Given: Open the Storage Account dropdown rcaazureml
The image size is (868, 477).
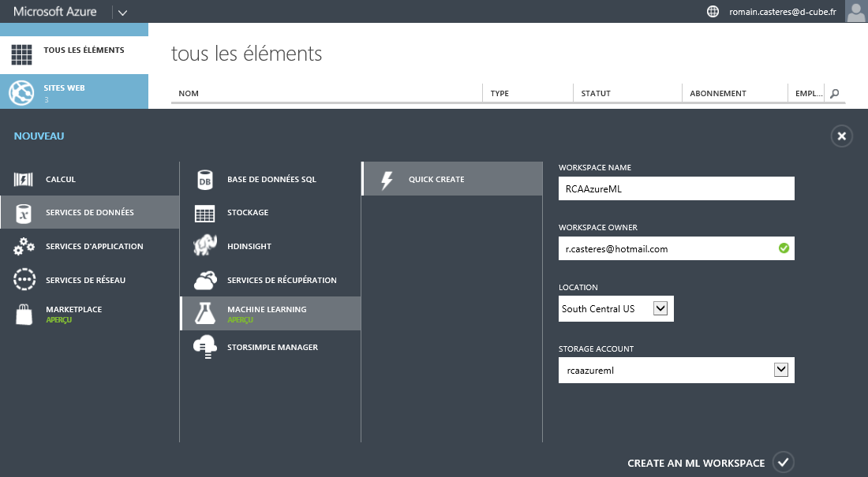Looking at the screenshot, I should point(676,371).
